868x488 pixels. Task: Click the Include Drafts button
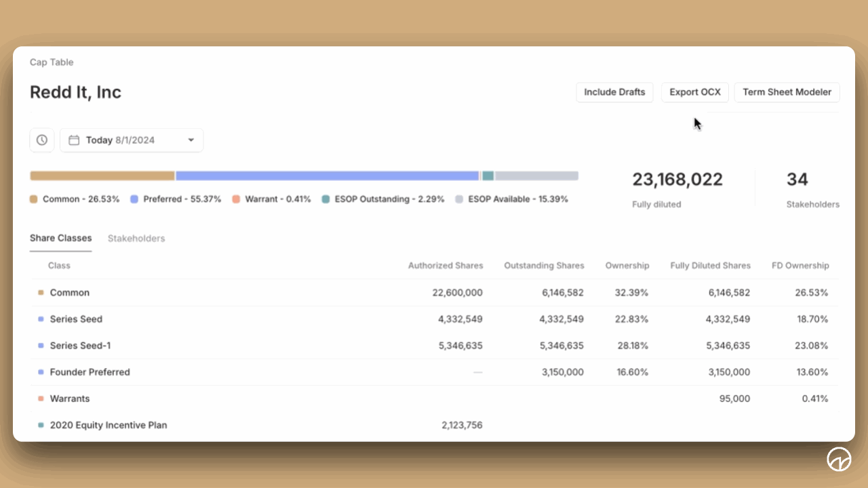[614, 92]
